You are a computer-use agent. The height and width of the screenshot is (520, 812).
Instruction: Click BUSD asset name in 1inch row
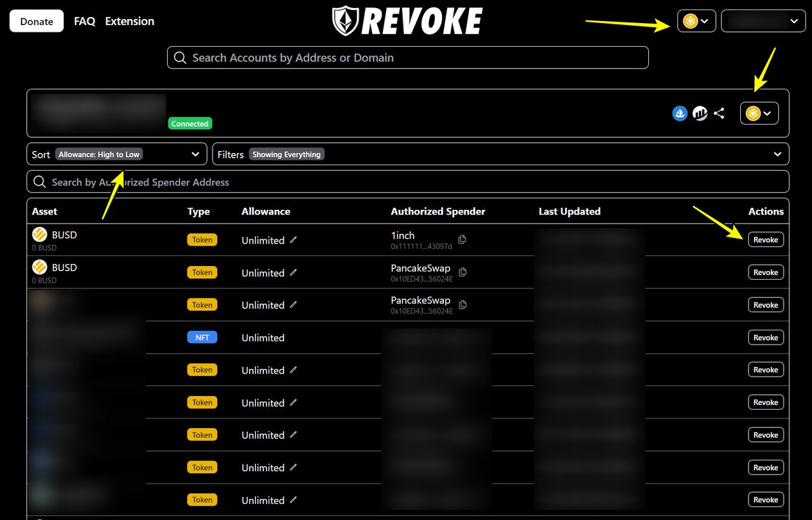64,235
